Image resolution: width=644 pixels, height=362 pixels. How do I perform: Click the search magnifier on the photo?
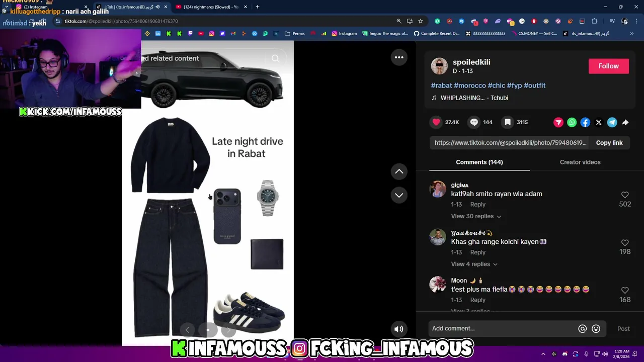[275, 58]
